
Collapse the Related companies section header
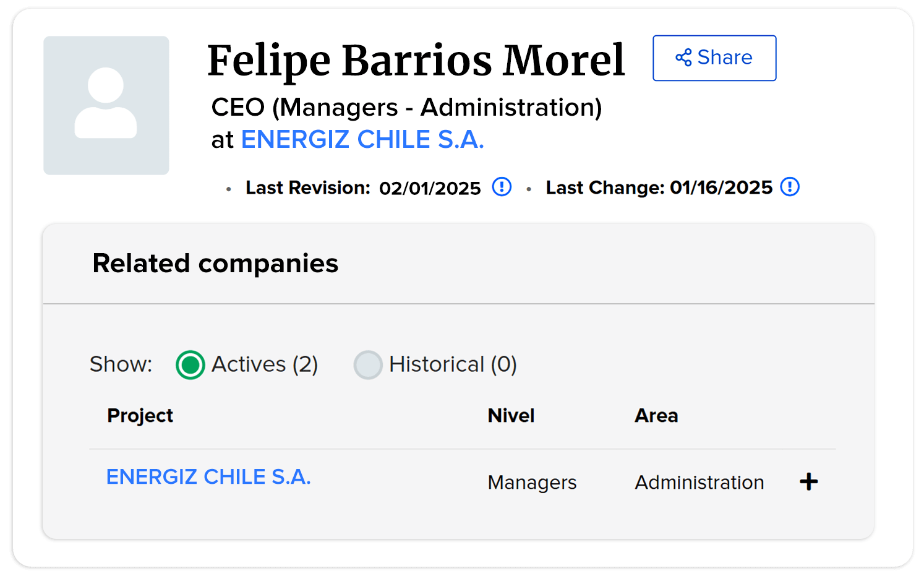[x=215, y=264]
